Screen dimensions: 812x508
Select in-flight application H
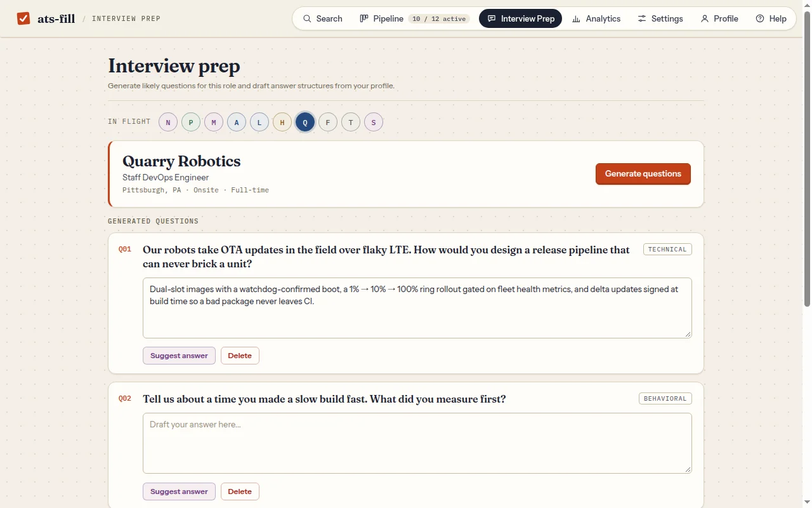click(282, 122)
